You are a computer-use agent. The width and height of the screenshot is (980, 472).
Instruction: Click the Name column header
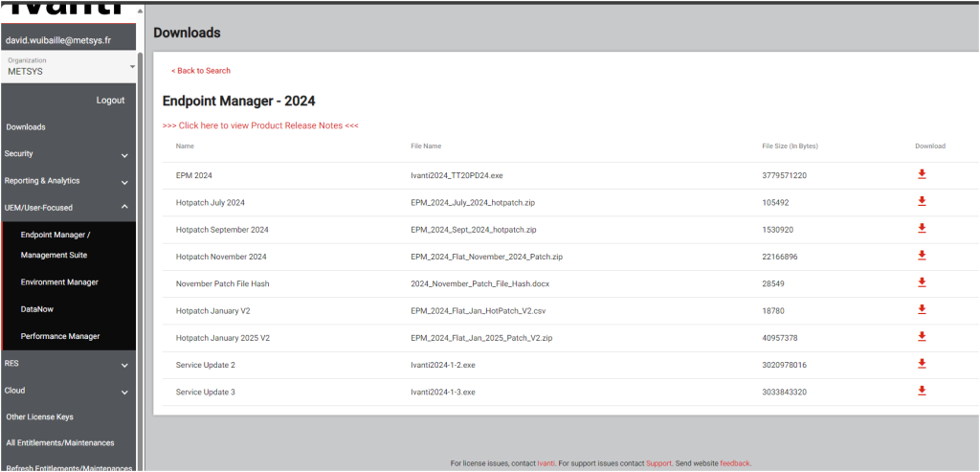(185, 146)
